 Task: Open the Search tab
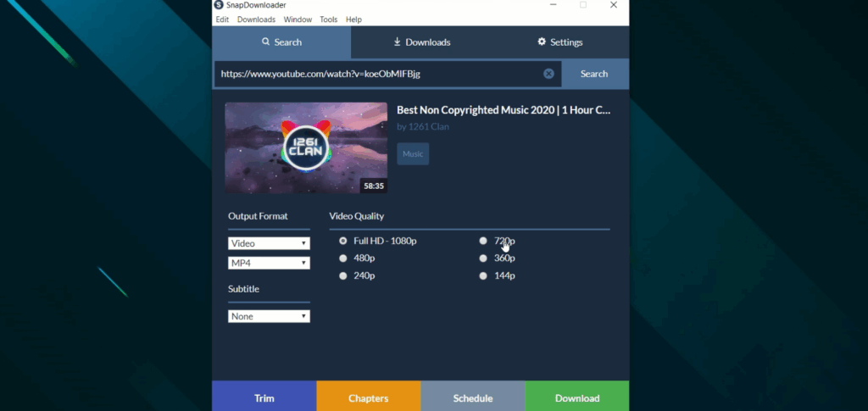[281, 42]
